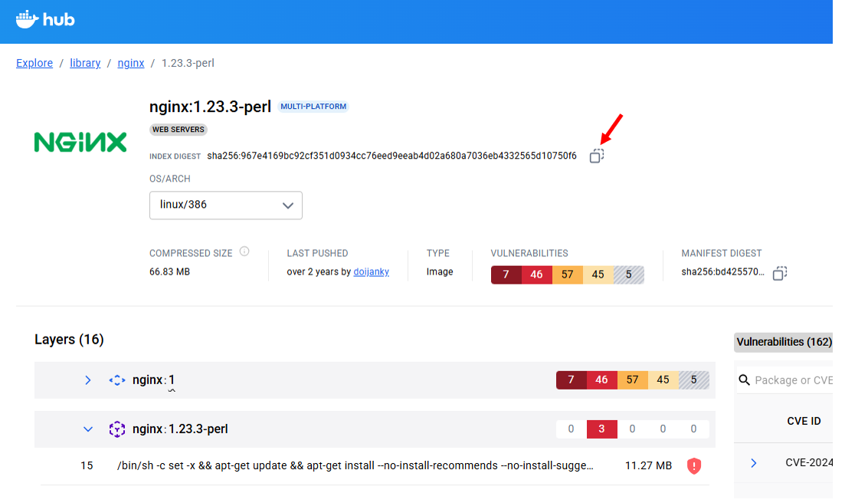
Task: Click the 1.23.3-perl breadcrumb text
Action: point(188,63)
